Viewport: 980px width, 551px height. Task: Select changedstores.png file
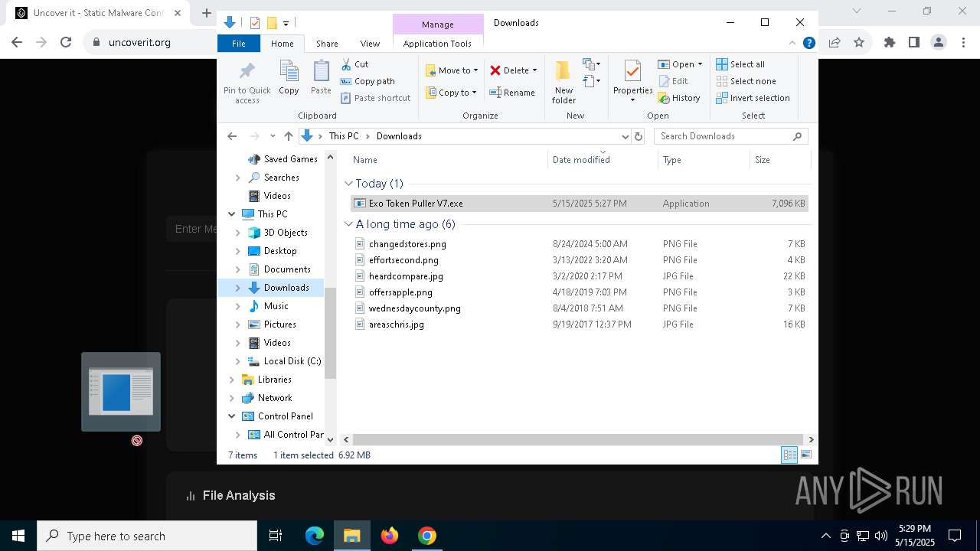tap(580, 244)
